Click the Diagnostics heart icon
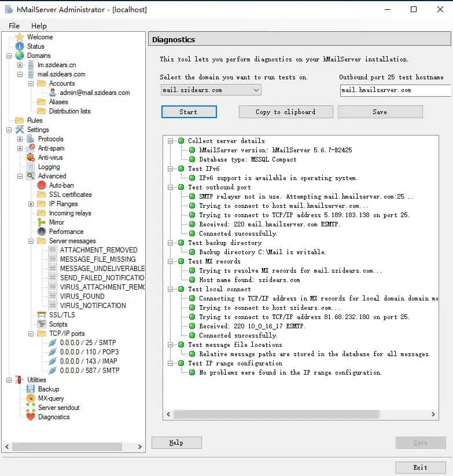This screenshot has width=453, height=476. pyautogui.click(x=31, y=417)
